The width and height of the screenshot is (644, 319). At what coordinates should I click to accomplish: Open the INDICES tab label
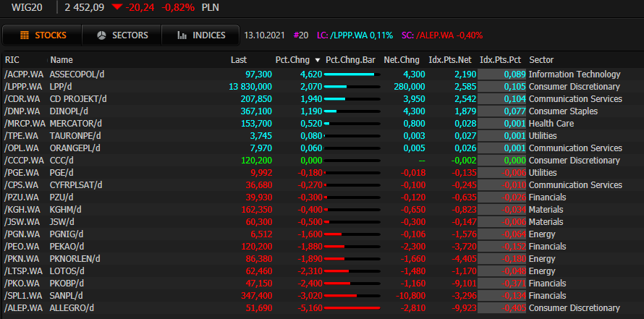[x=208, y=35]
